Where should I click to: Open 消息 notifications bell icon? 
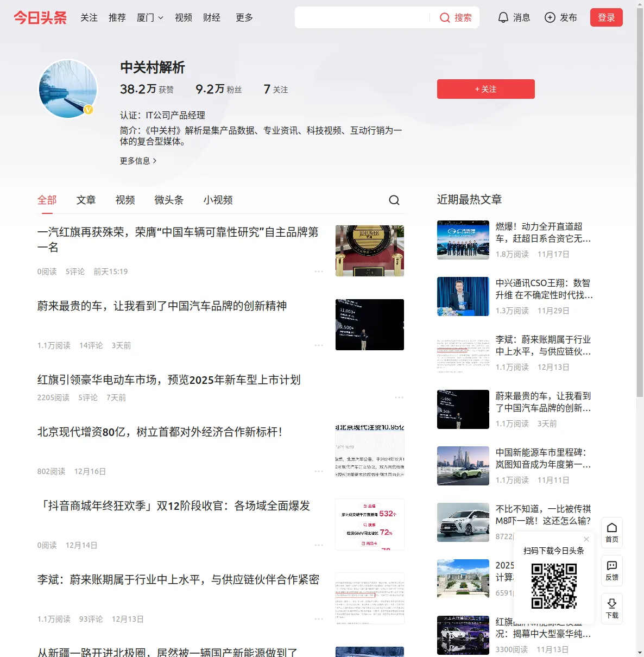503,17
